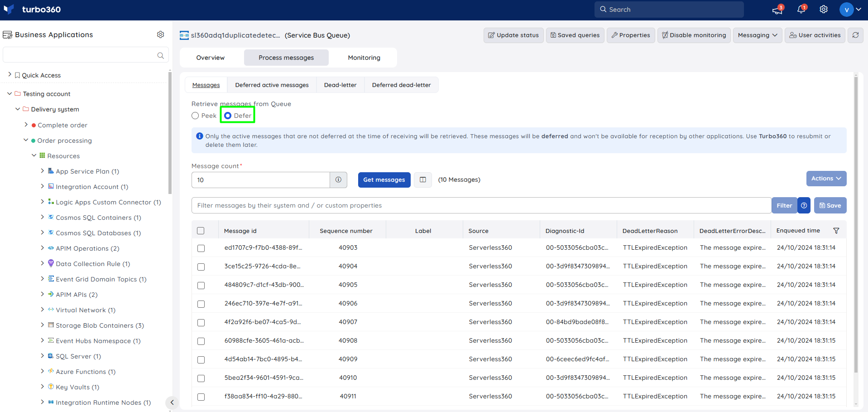Open the notifications bell icon
The height and width of the screenshot is (412, 868).
tap(801, 10)
